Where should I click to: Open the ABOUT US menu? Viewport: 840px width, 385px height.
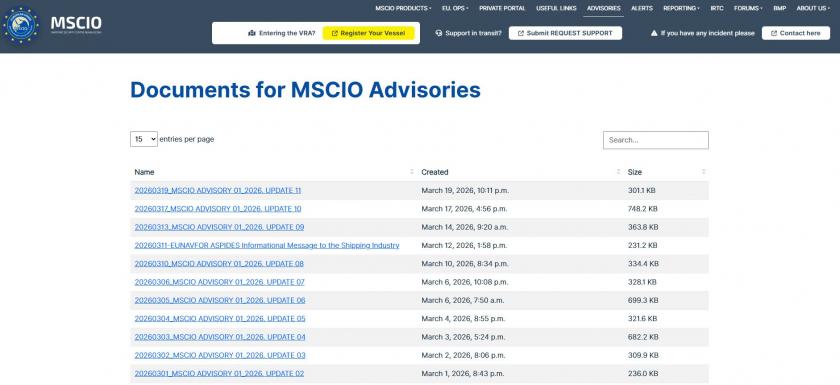pyautogui.click(x=813, y=9)
